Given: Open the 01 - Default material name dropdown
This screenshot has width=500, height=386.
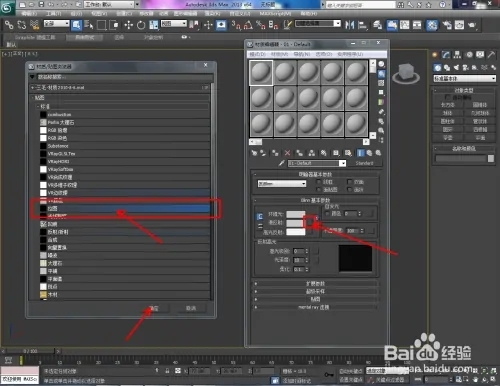Looking at the screenshot, I should [x=317, y=163].
